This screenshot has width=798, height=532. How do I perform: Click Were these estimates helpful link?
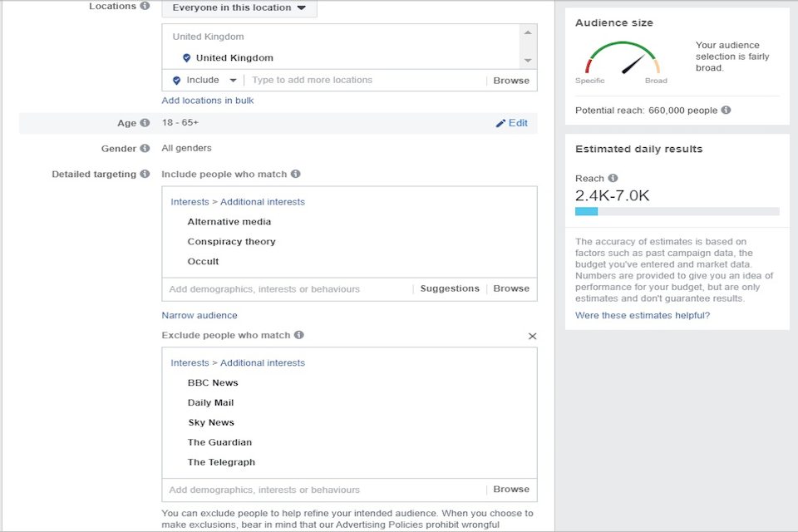point(643,315)
